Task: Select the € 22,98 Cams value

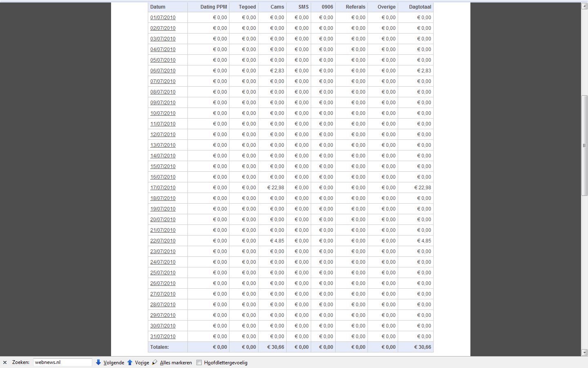Action: 276,188
